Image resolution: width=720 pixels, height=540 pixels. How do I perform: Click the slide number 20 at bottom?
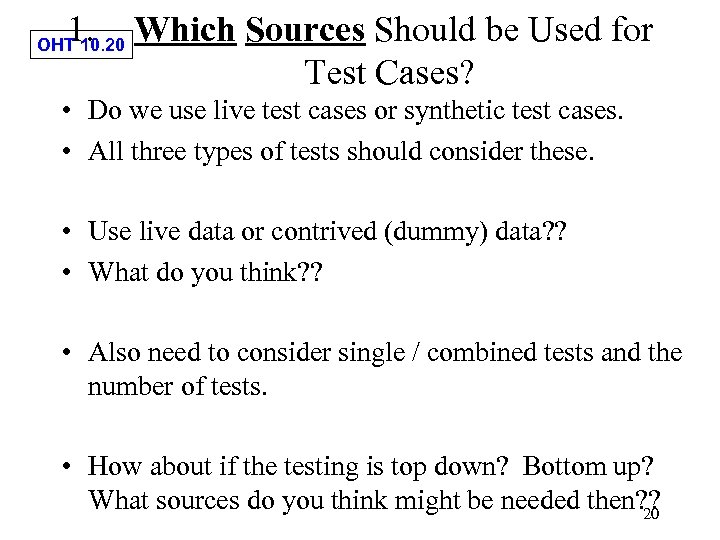(651, 514)
